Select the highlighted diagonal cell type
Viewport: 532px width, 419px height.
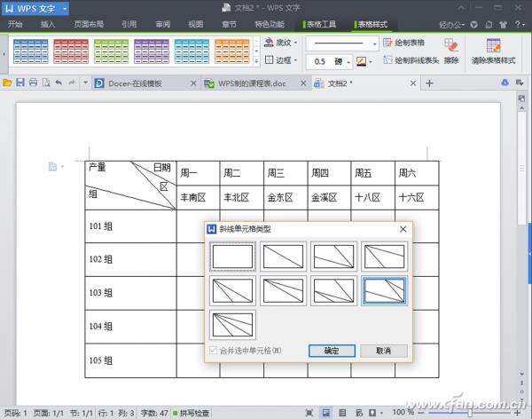pyautogui.click(x=385, y=290)
